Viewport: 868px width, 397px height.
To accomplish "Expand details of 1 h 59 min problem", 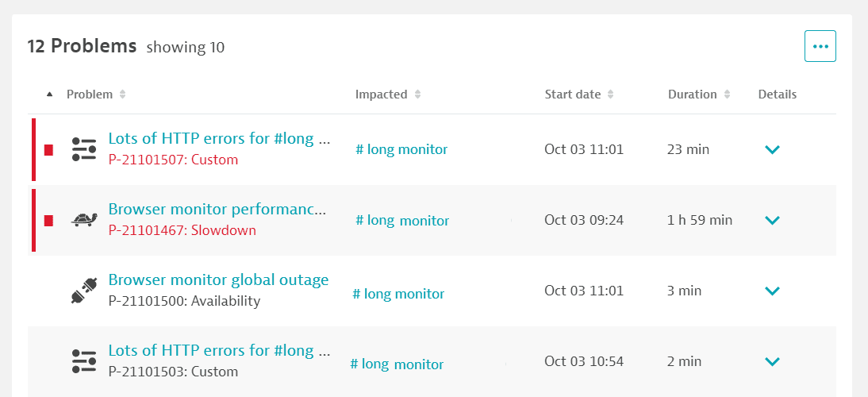I will [772, 221].
